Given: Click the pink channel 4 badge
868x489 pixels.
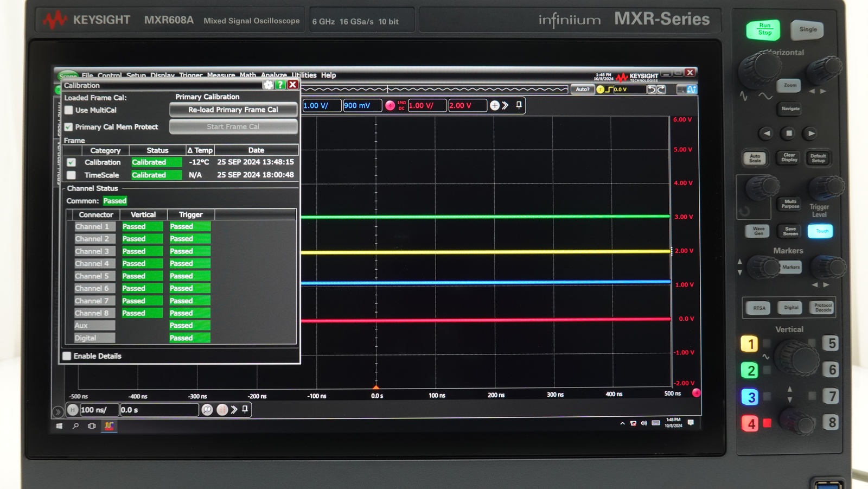Looking at the screenshot, I should click(390, 105).
